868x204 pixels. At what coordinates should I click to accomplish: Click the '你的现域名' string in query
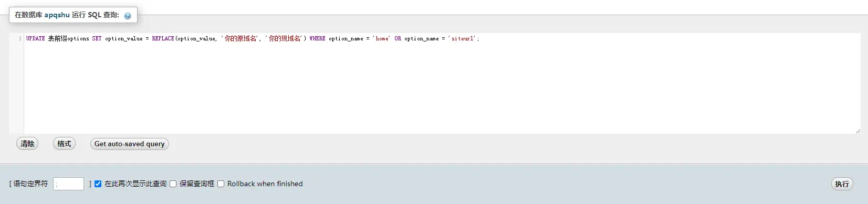tap(285, 38)
